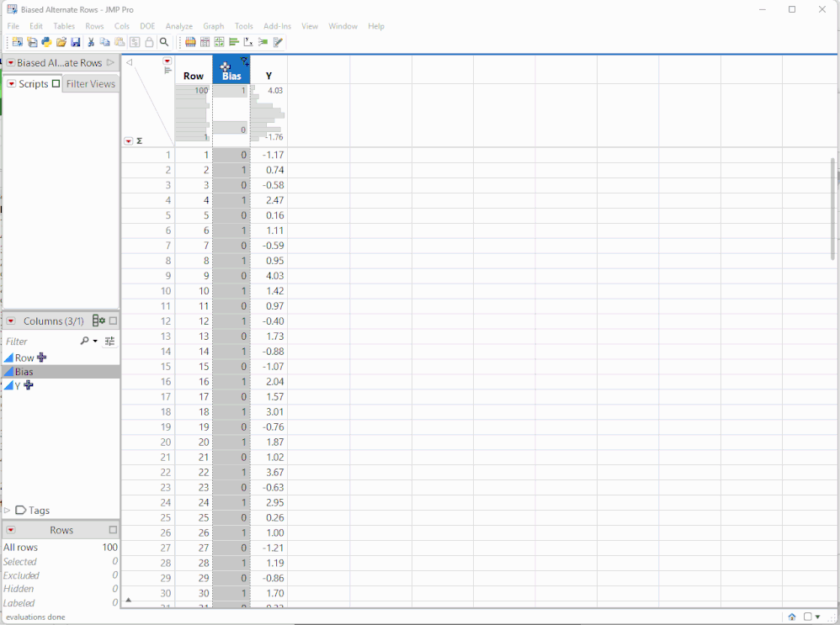Click the Open file folder icon

(x=61, y=42)
